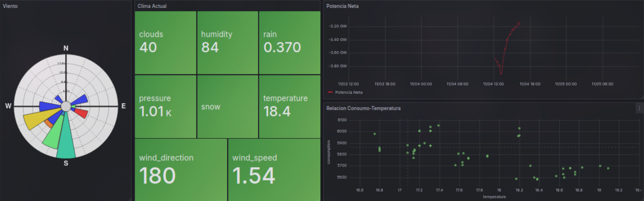Click the light green wind rose petal

click(54, 134)
